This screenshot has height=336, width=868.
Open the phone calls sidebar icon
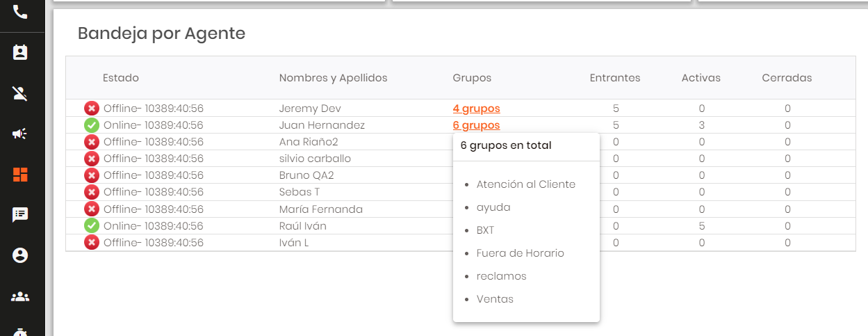pyautogui.click(x=20, y=13)
